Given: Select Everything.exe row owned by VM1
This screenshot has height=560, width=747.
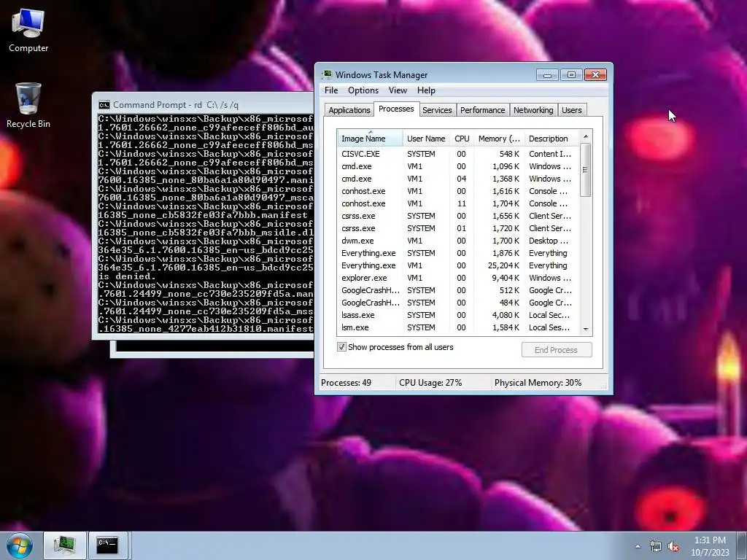Looking at the screenshot, I should tap(458, 265).
